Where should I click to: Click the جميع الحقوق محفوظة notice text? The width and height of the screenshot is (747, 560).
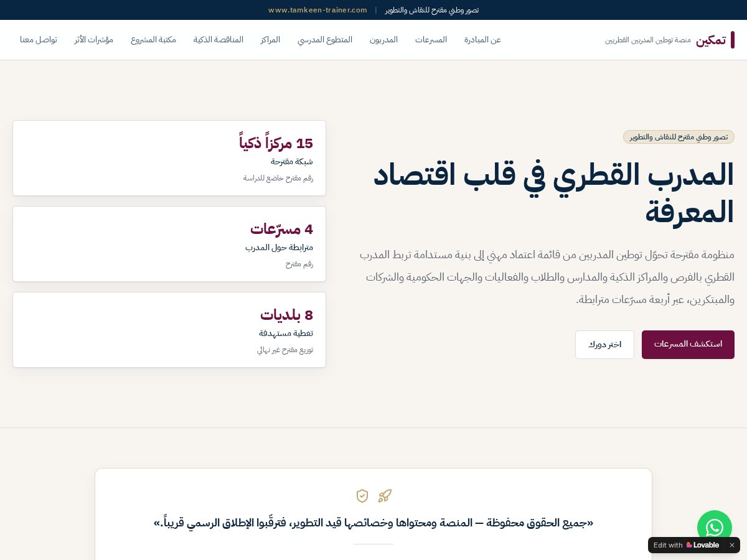point(374,523)
